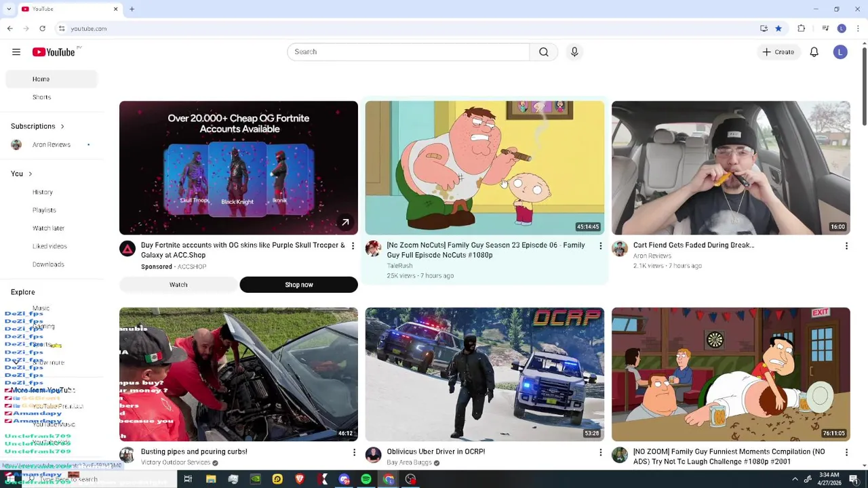
Task: Open File Explorer from the taskbar
Action: pyautogui.click(x=211, y=479)
